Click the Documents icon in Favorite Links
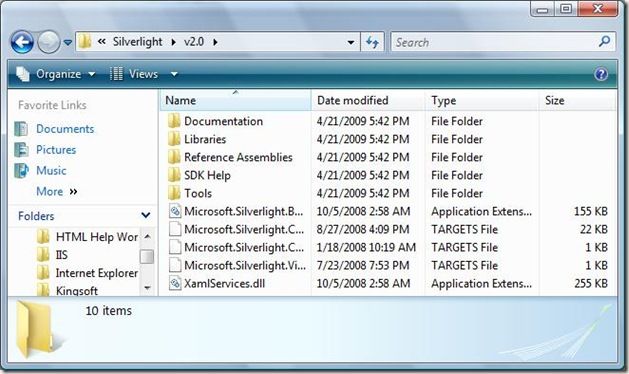 (21, 129)
